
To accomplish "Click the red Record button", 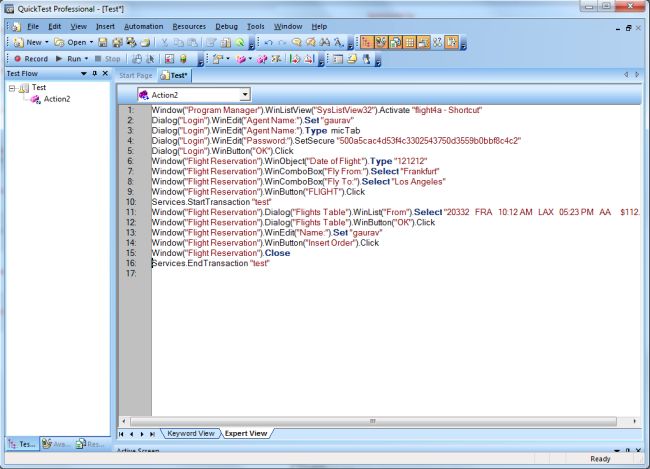I will point(31,59).
